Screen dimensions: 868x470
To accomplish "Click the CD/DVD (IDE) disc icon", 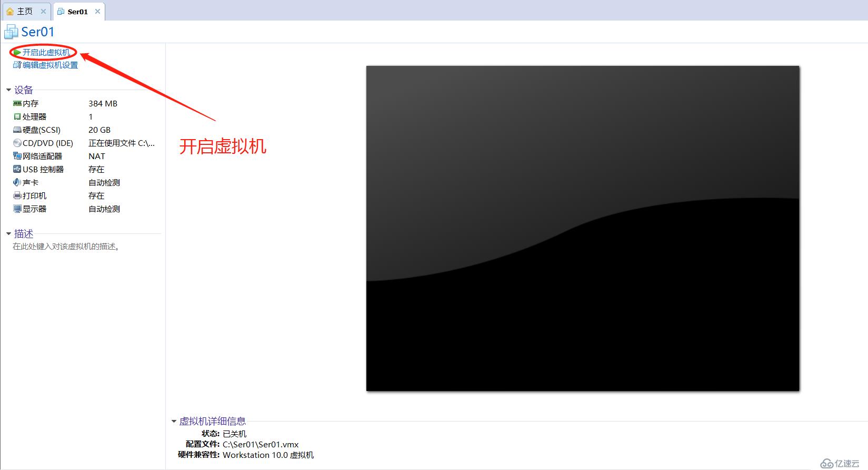I will pyautogui.click(x=17, y=143).
